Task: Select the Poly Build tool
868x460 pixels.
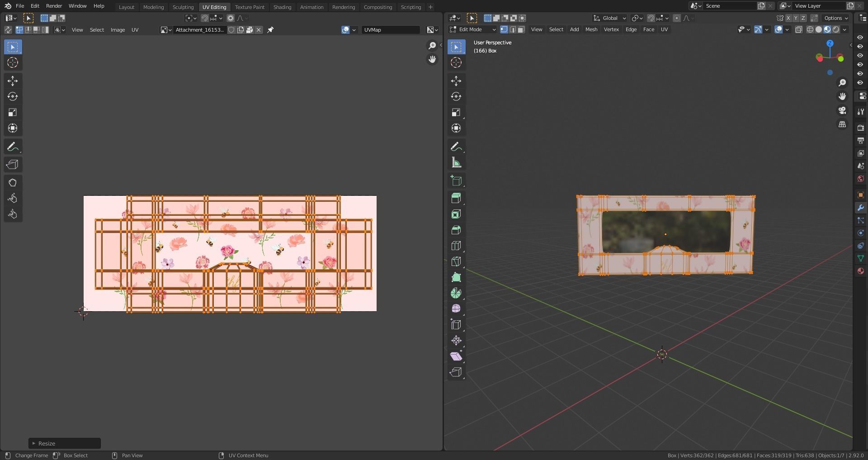Action: click(456, 277)
